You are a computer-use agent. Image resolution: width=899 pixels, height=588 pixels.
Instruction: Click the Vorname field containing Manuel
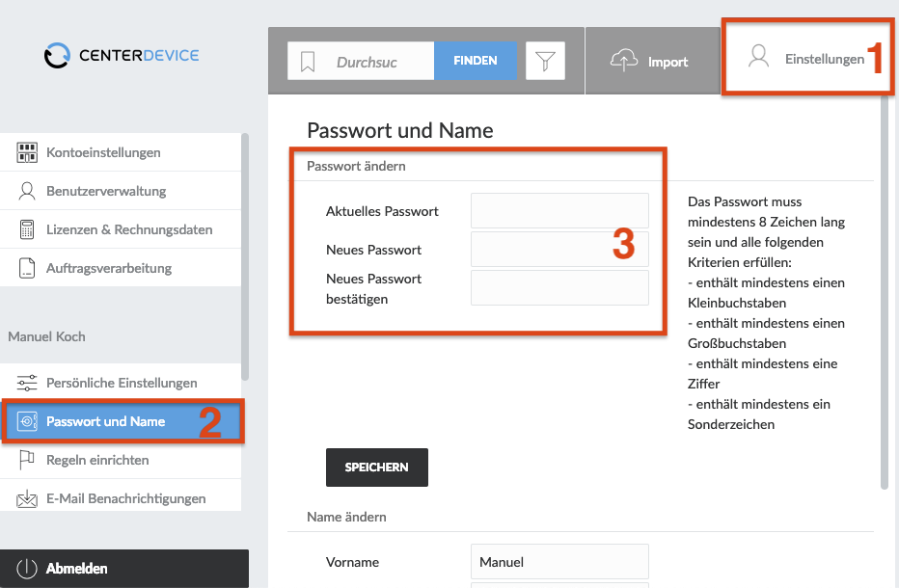click(x=559, y=562)
